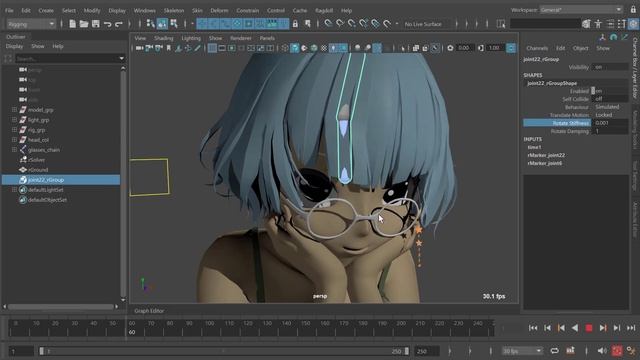The width and height of the screenshot is (640, 360).
Task: Save the scene with the floppy disk icon
Action: click(x=96, y=24)
